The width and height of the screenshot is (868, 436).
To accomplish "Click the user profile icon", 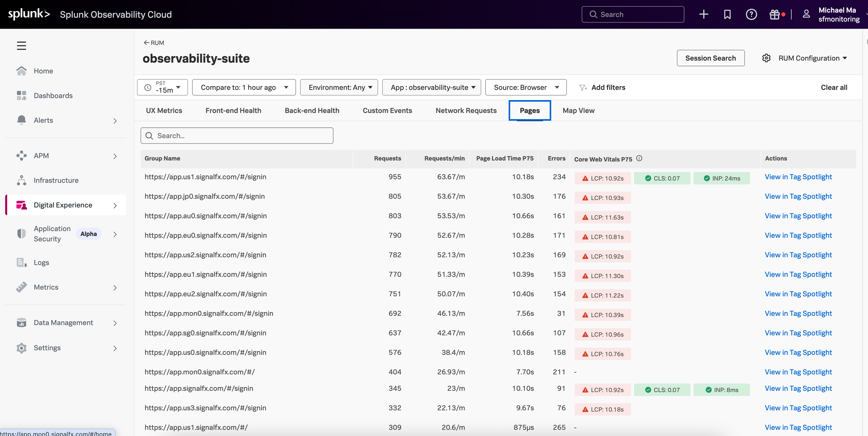I will point(806,14).
